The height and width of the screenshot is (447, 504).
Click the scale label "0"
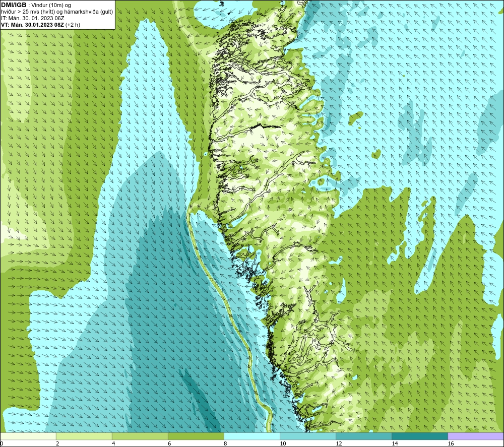2,443
